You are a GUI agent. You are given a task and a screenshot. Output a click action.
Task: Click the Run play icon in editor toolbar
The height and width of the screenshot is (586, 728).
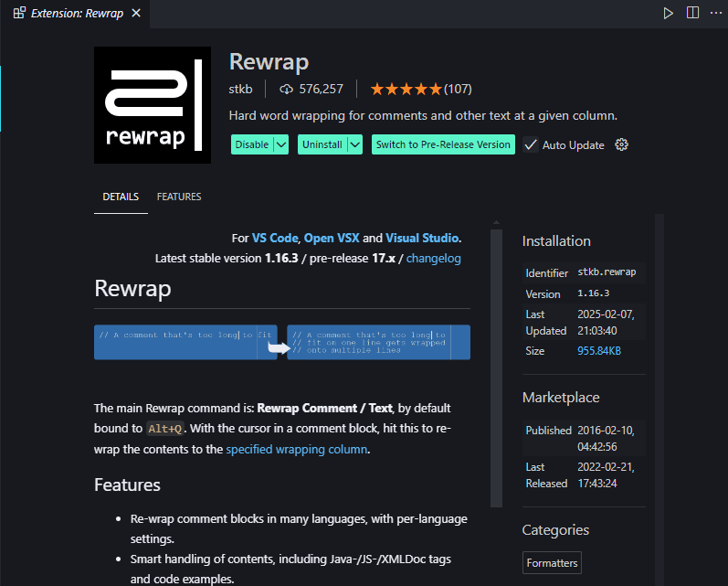[668, 13]
